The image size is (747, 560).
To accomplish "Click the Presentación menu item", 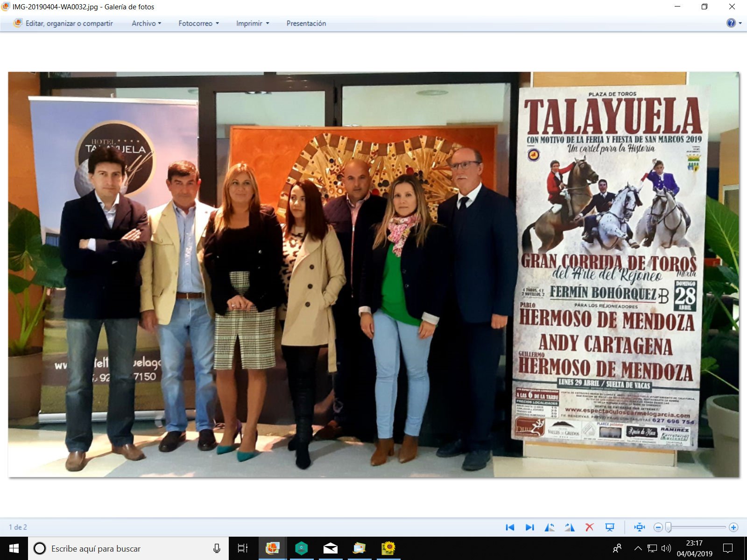I will tap(306, 23).
